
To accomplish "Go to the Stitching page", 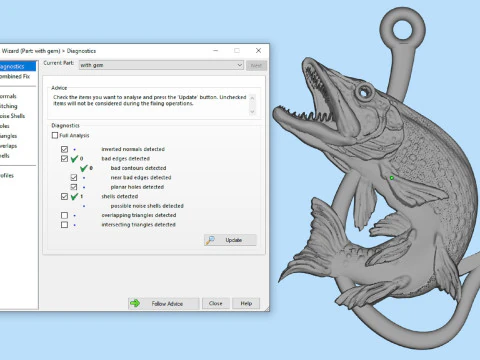I will pyautogui.click(x=9, y=106).
